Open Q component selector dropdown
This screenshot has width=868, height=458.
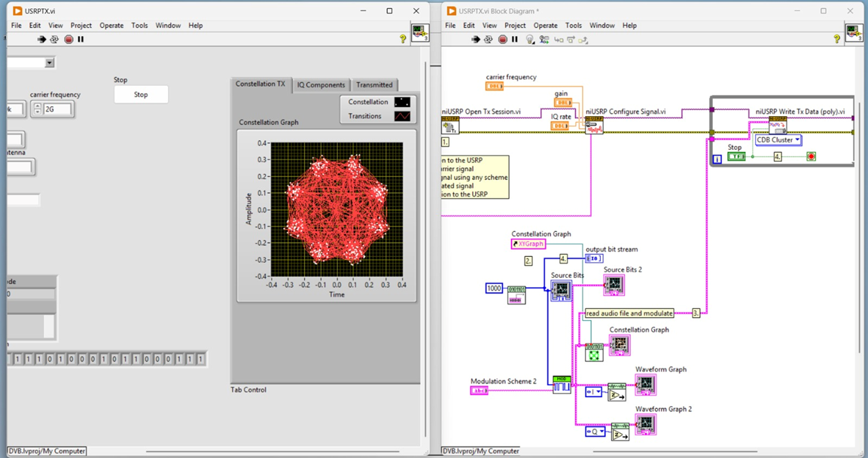click(595, 432)
